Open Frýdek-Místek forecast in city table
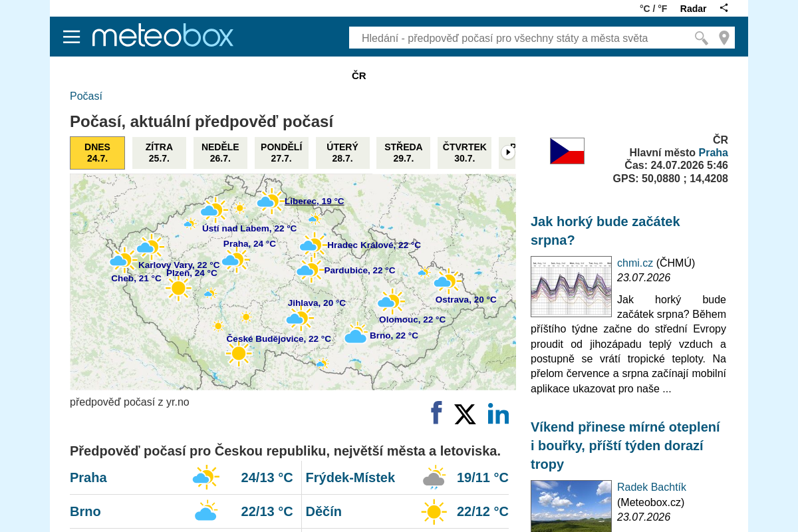This screenshot has width=798, height=532. [350, 477]
